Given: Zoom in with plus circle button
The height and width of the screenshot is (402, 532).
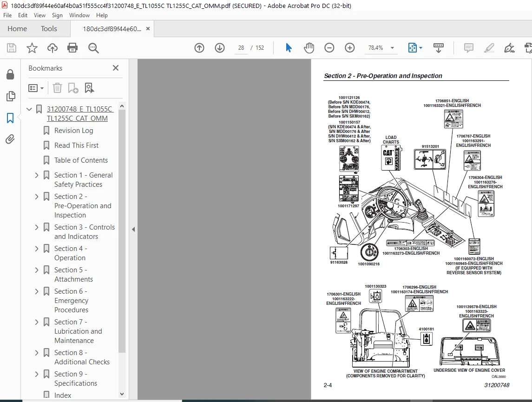Looking at the screenshot, I should tap(349, 48).
